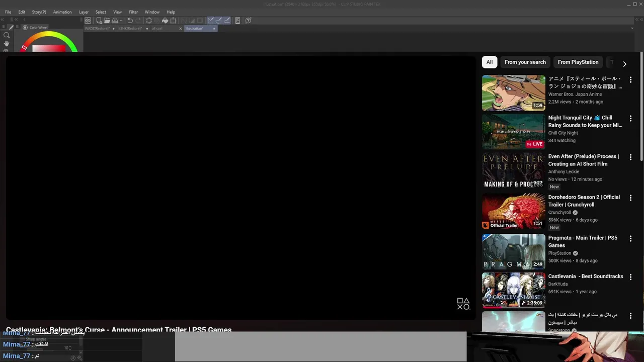Open the Clip Studio launcher icon
The width and height of the screenshot is (644, 362).
coord(88,21)
